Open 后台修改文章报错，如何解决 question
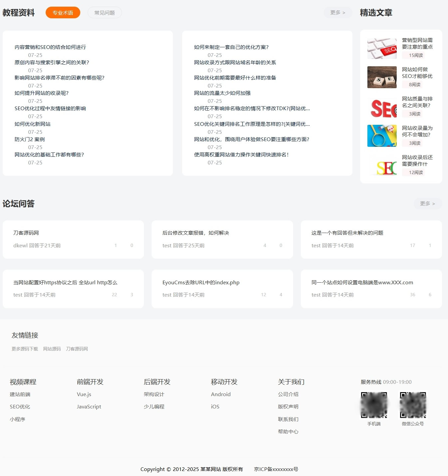This screenshot has height=476, width=448. click(x=196, y=233)
